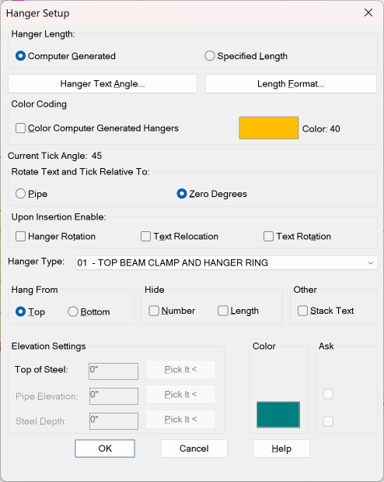The image size is (384, 482).
Task: Click the teal elevation color swatch
Action: tap(278, 415)
